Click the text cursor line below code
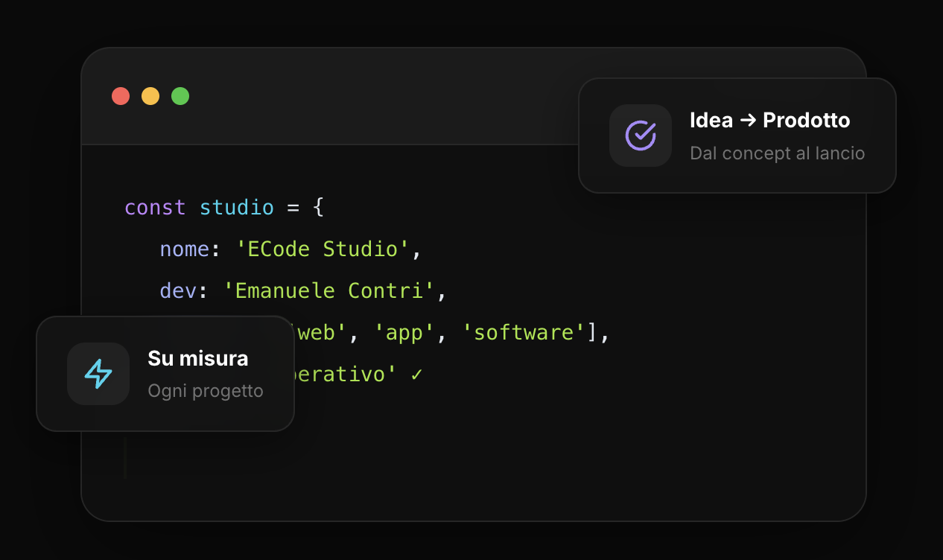 [125, 458]
